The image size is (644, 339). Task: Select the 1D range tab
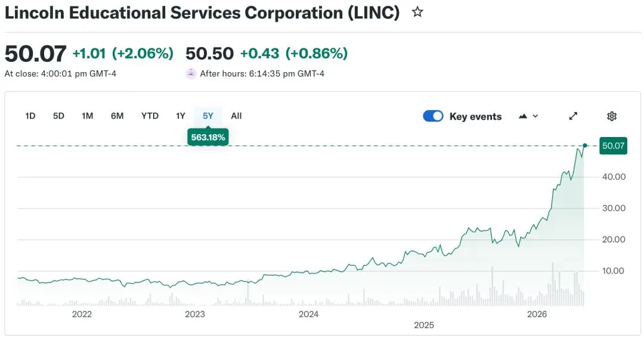click(30, 116)
